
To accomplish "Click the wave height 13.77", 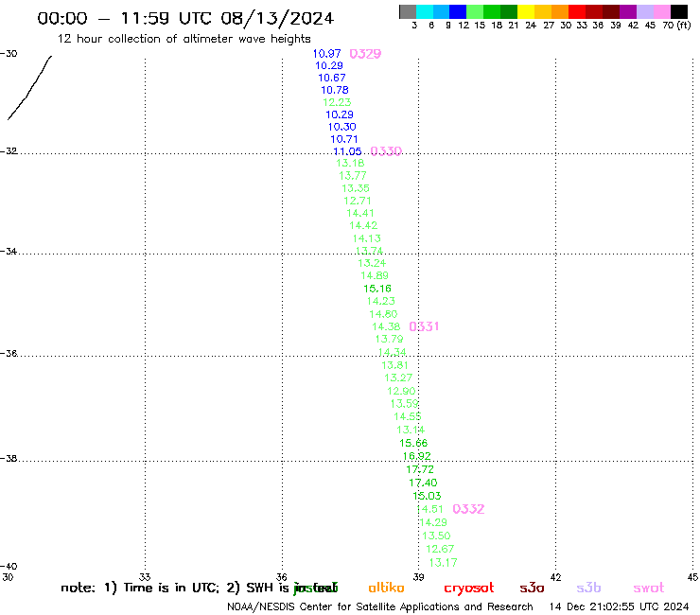I will coord(353,176).
